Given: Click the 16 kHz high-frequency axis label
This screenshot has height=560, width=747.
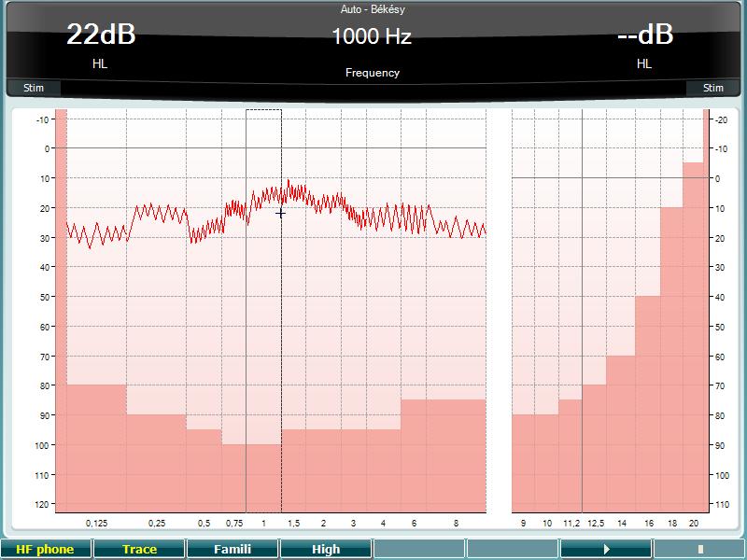Looking at the screenshot, I should point(649,524).
